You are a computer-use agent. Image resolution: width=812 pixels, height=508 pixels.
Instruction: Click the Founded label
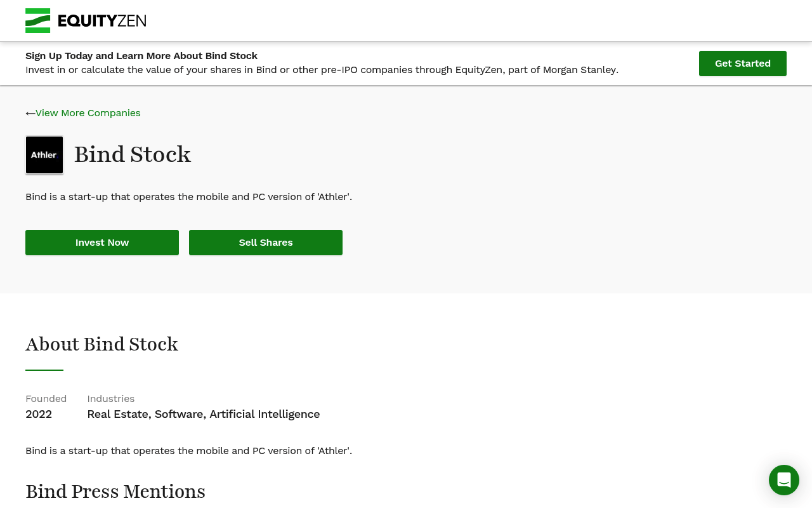46,399
